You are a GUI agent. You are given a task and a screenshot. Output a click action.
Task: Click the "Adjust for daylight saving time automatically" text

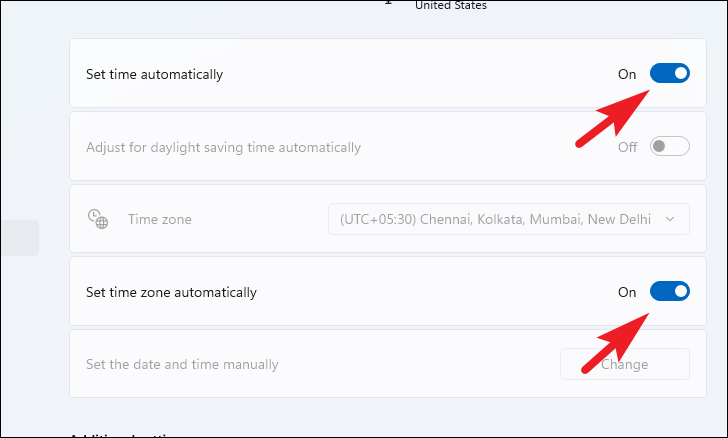click(223, 147)
